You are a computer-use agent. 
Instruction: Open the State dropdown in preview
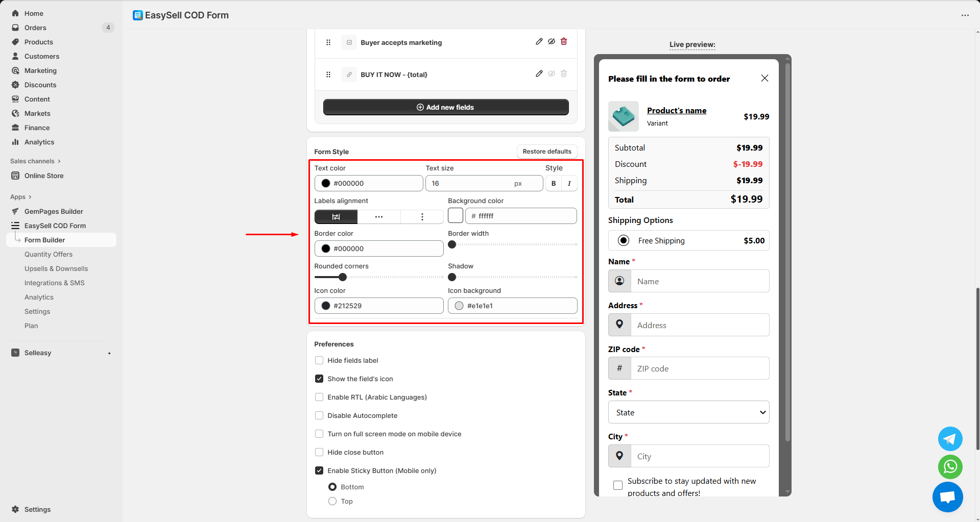pos(688,412)
